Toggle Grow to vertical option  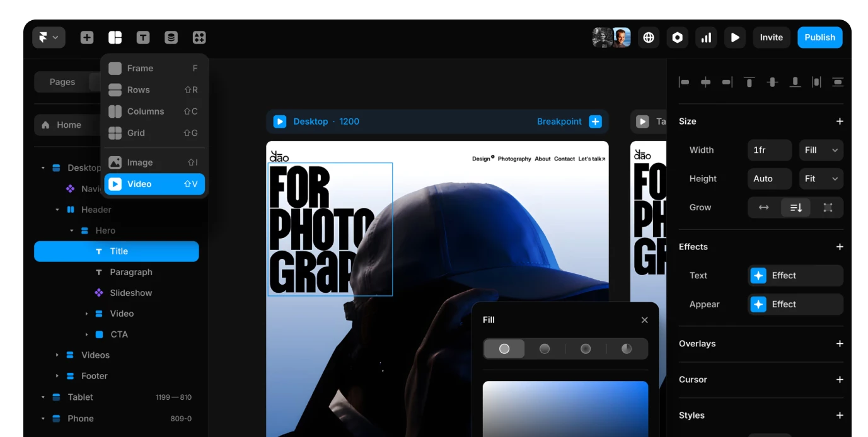796,207
